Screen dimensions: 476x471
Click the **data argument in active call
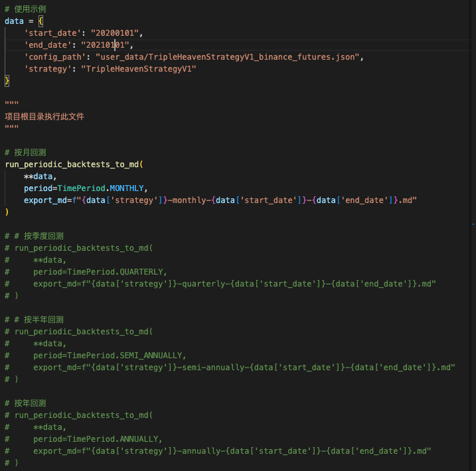[40, 176]
